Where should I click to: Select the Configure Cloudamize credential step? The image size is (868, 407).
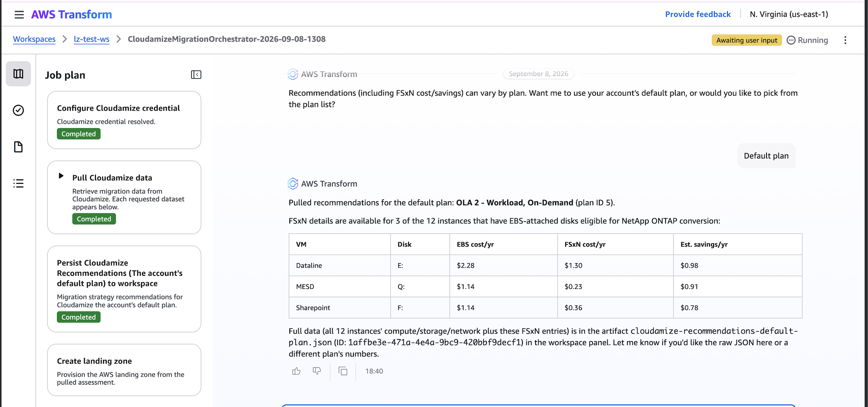click(x=124, y=120)
